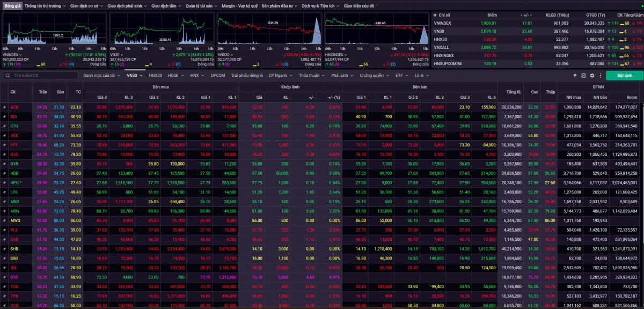Switch to the UPCOM tab
644x309 pixels.
tap(218, 76)
